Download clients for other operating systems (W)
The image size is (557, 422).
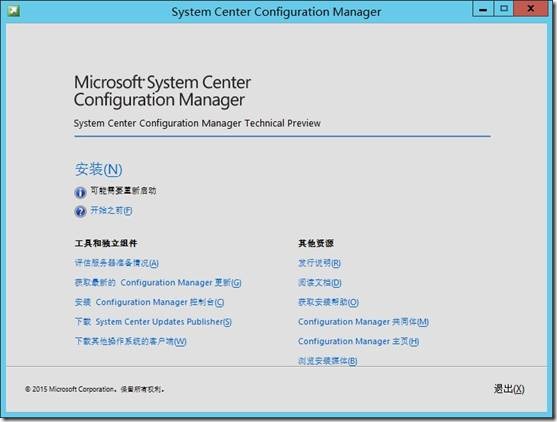point(130,341)
